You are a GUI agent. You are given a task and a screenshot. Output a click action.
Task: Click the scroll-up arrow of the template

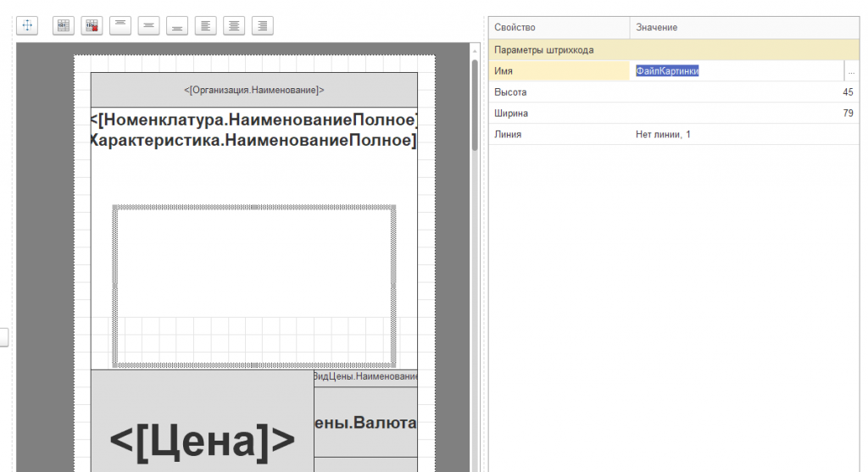pos(475,51)
